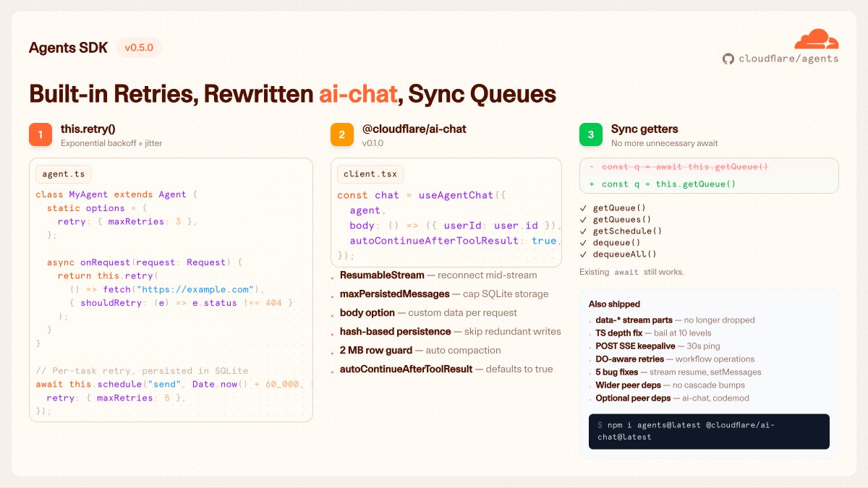The width and height of the screenshot is (868, 488).
Task: Click the "Existing await still works." note
Action: click(631, 272)
